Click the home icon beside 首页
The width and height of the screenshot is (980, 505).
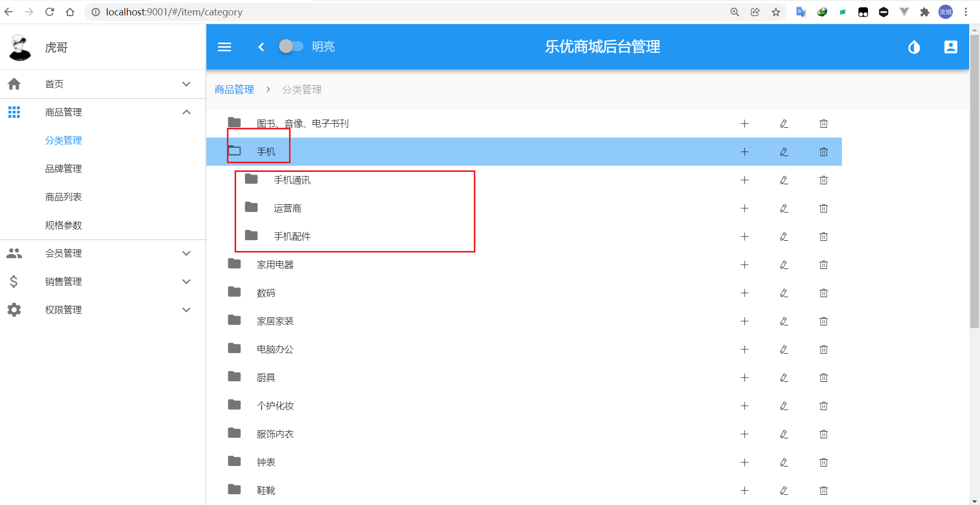click(14, 84)
